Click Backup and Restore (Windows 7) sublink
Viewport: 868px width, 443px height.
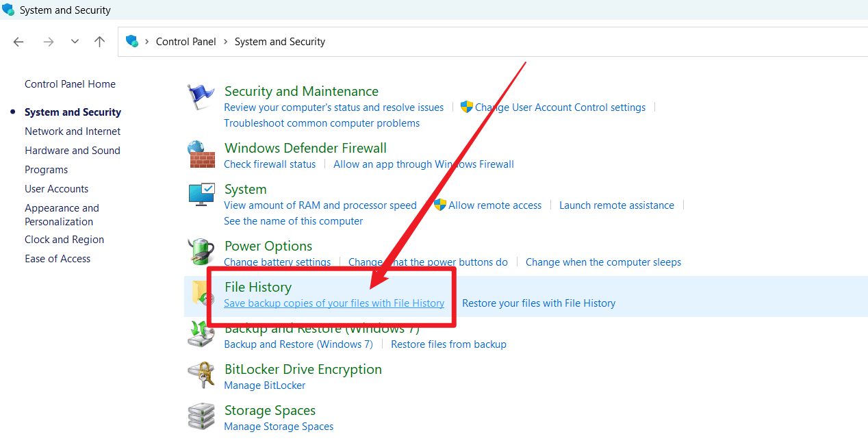[x=298, y=344]
